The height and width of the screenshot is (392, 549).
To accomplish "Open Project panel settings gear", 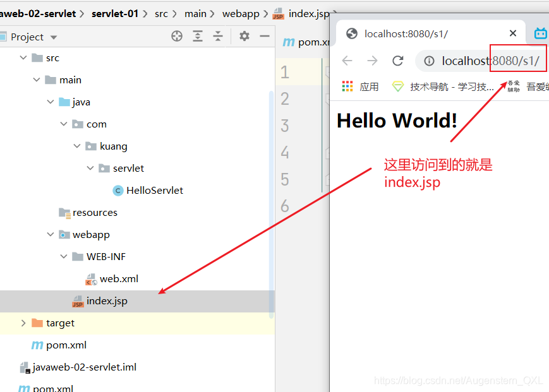I will 244,36.
